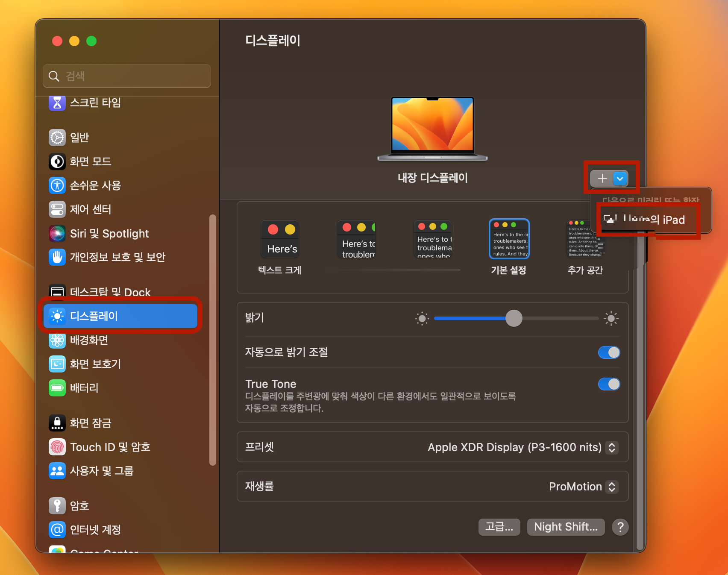This screenshot has width=728, height=575.
Task: Click the 검색 search field
Action: click(127, 76)
